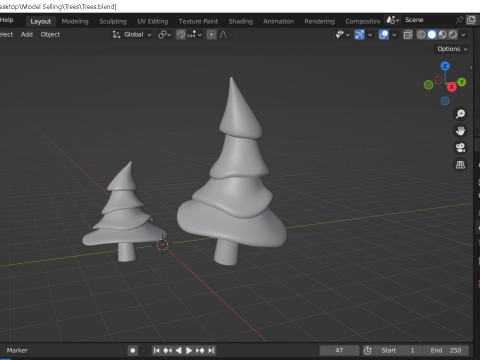Open the timeline Marker menu
Viewport: 480px width, 360px height.
[17, 350]
